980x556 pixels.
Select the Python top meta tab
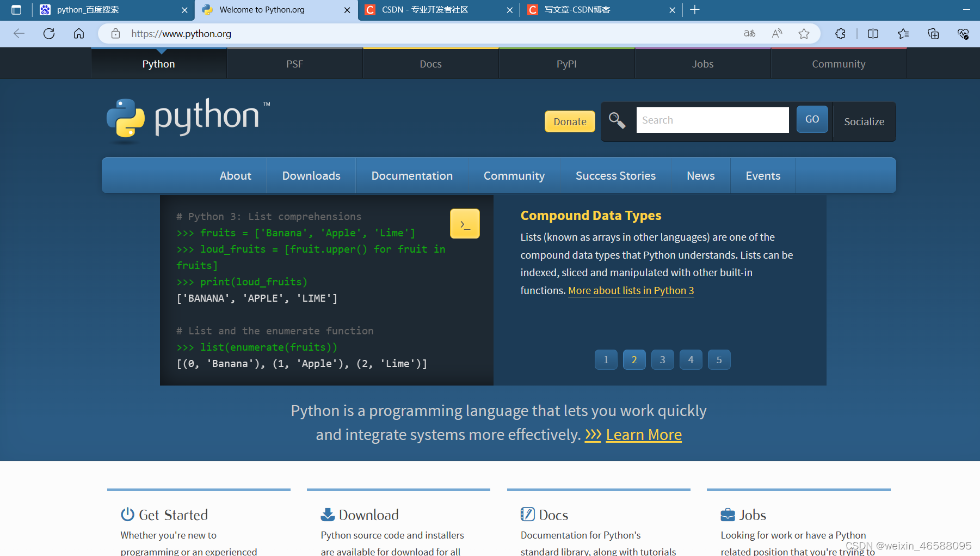click(158, 64)
